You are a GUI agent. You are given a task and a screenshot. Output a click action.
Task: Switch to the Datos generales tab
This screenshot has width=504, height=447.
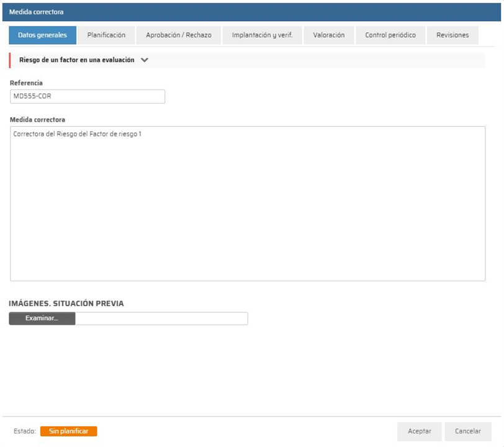click(x=42, y=35)
